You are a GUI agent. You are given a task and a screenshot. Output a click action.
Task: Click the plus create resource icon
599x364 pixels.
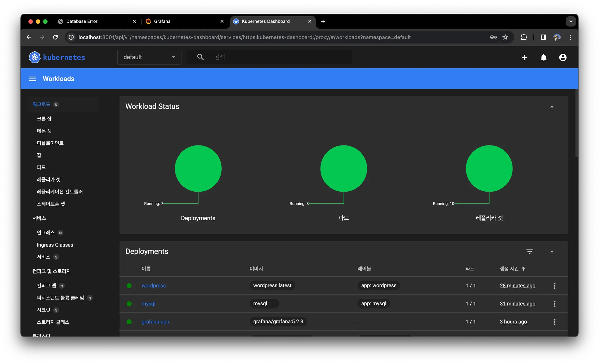[x=524, y=58]
